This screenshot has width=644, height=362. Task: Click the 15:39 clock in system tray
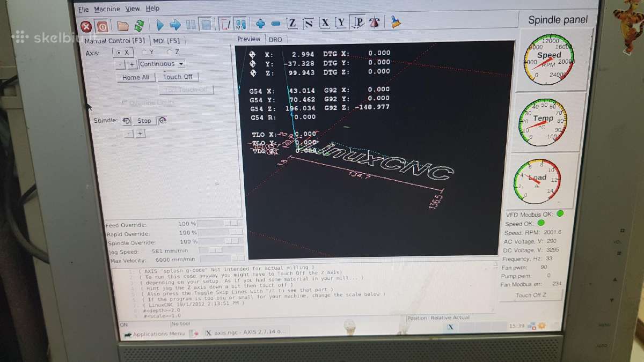(516, 326)
